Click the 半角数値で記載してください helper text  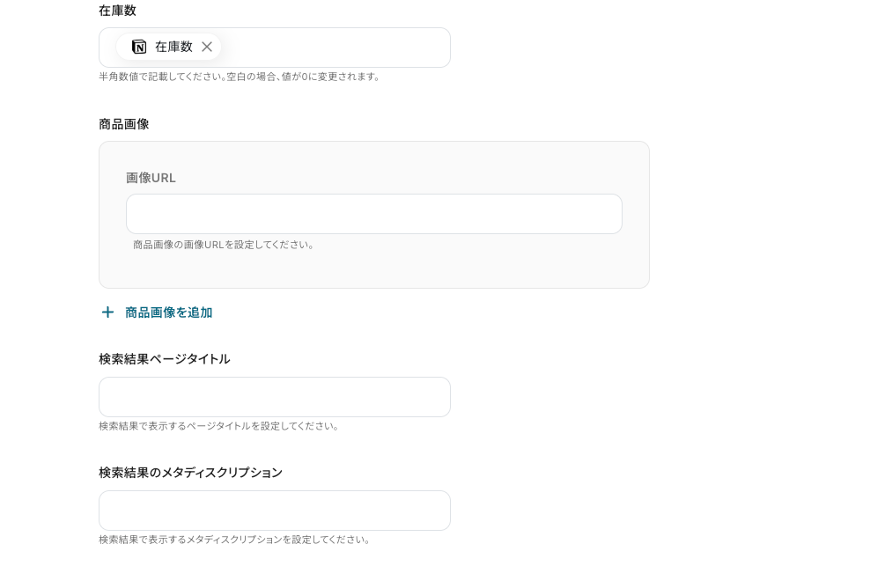point(240,77)
